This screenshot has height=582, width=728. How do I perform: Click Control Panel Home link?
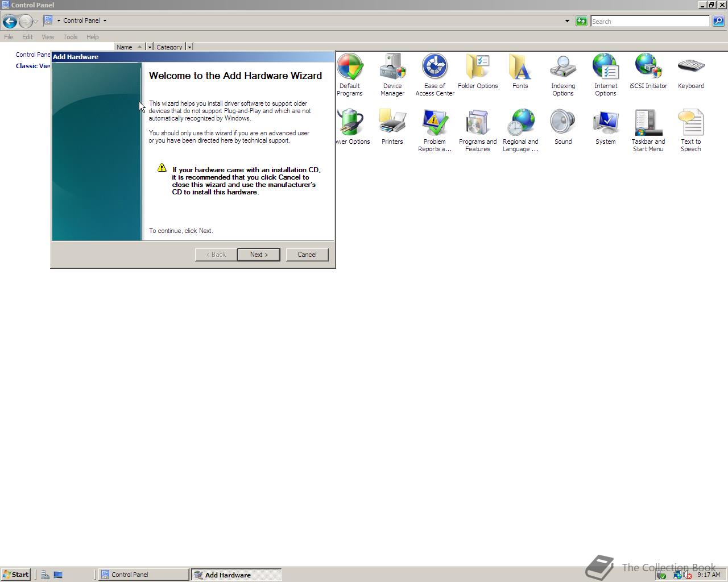point(33,55)
